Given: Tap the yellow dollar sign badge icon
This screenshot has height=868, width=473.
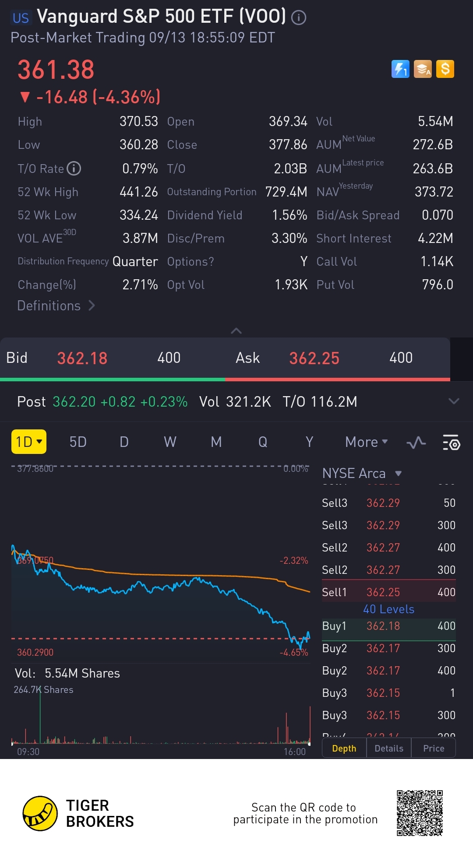Looking at the screenshot, I should (x=445, y=69).
